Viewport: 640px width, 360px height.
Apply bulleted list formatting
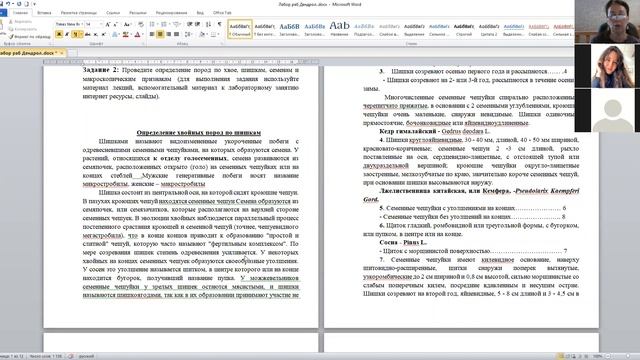(153, 24)
